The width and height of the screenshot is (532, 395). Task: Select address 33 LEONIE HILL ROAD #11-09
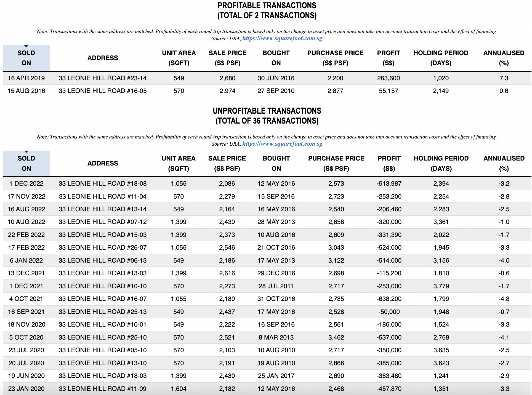tap(103, 389)
